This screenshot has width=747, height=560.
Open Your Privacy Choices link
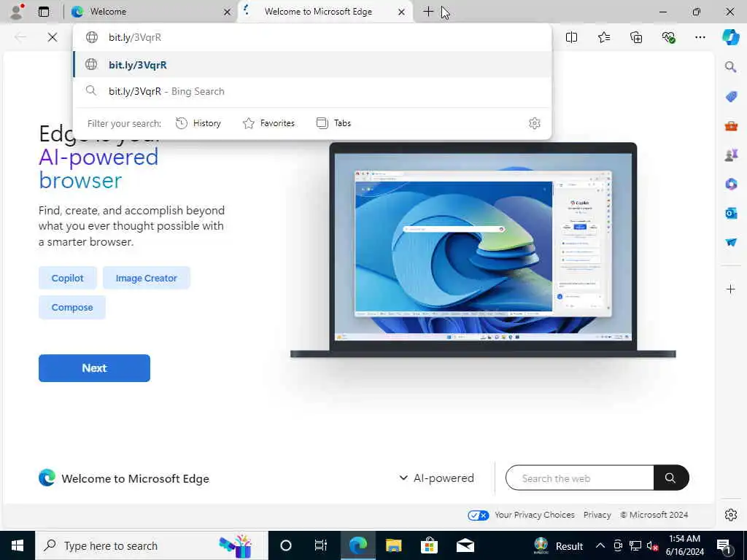coord(535,515)
